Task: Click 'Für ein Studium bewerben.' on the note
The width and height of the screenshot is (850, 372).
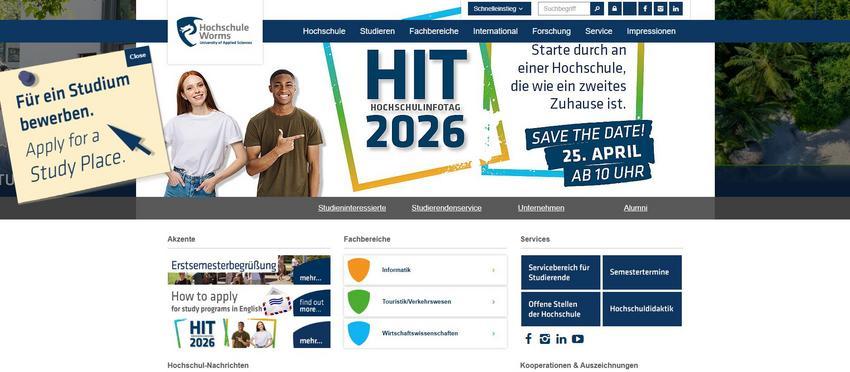Action: click(x=72, y=102)
